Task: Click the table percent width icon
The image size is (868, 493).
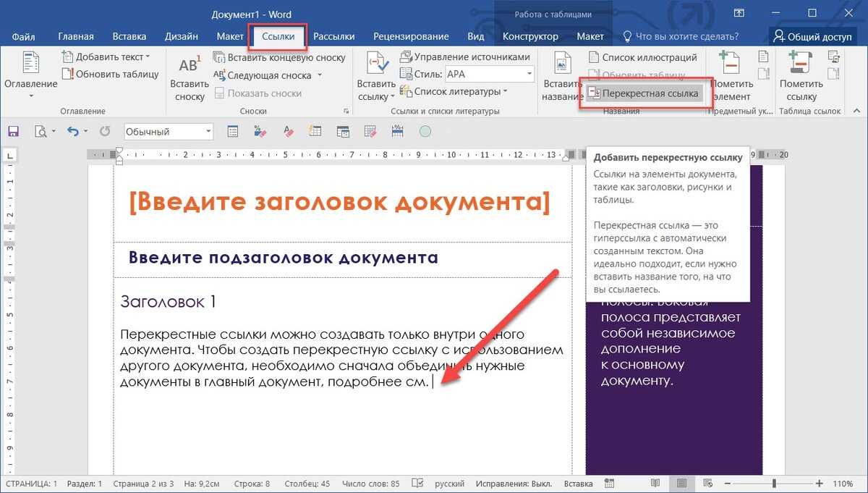Action: point(397,132)
